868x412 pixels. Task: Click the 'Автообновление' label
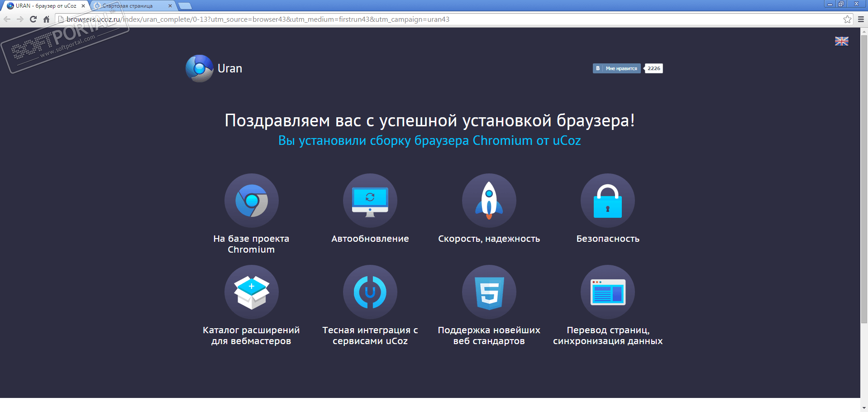pos(370,239)
